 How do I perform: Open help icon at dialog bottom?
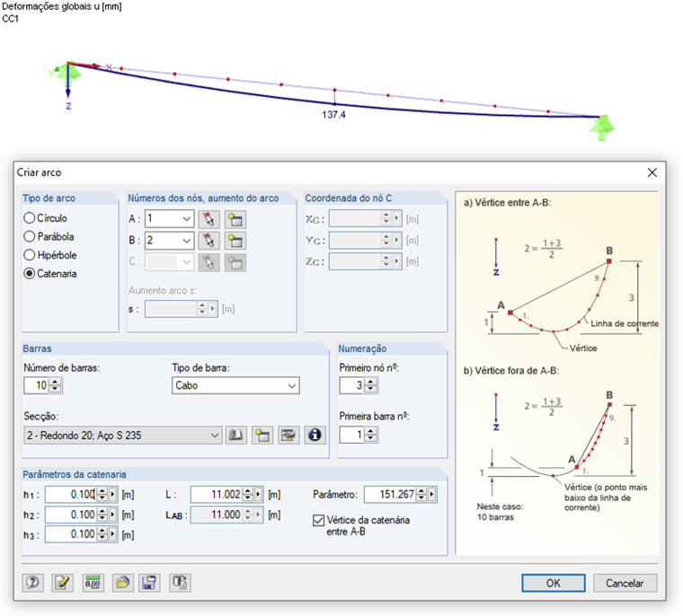point(32,583)
